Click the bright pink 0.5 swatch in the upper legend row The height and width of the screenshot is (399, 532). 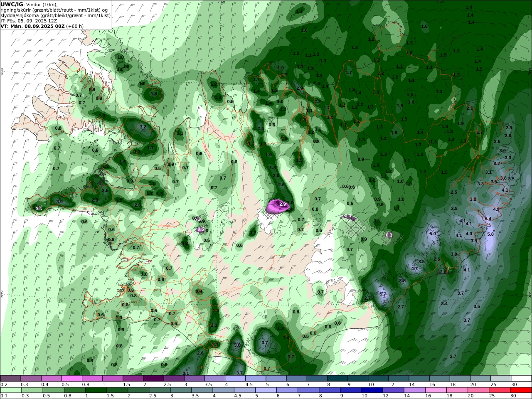pyautogui.click(x=71, y=379)
